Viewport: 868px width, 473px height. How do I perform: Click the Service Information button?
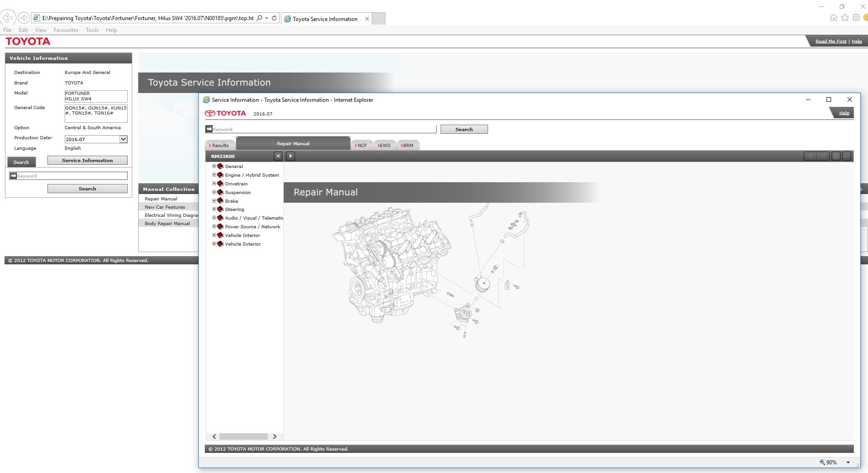87,160
